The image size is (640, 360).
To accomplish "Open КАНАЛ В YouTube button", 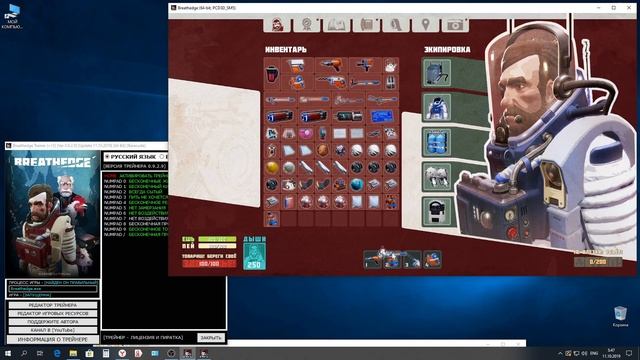I will tap(53, 330).
